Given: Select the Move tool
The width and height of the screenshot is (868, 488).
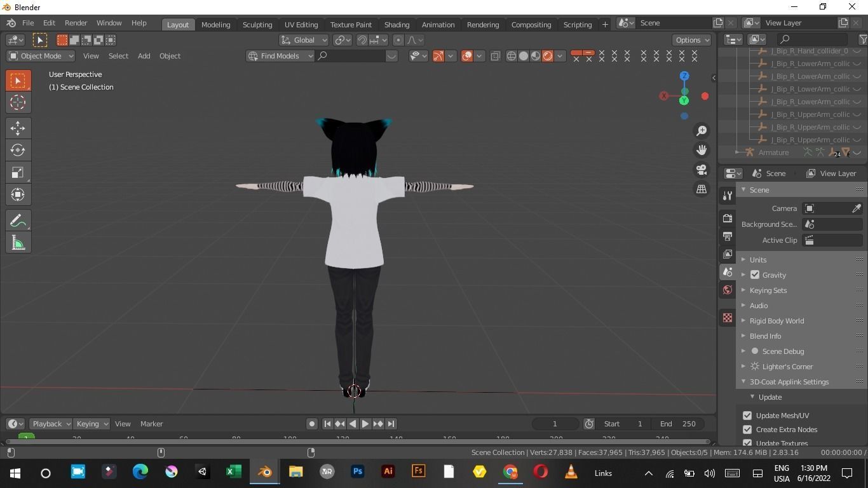Looking at the screenshot, I should tap(18, 128).
